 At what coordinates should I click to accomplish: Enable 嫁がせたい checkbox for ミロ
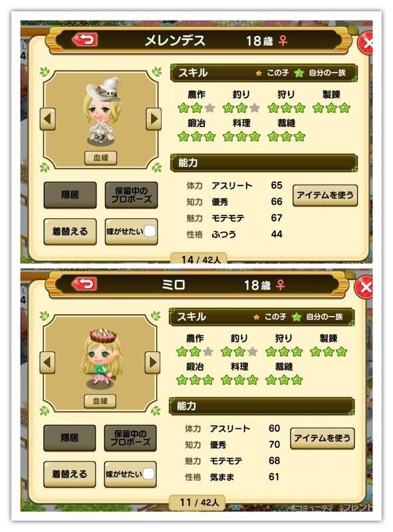click(x=148, y=474)
